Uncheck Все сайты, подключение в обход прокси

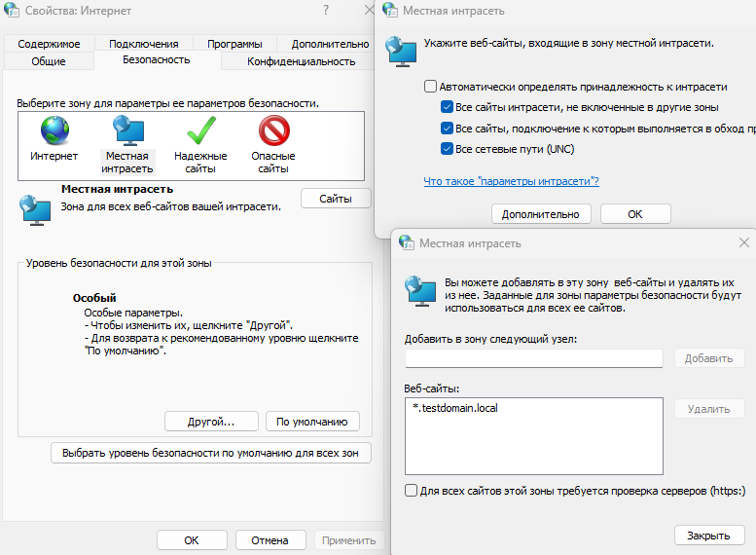(447, 129)
